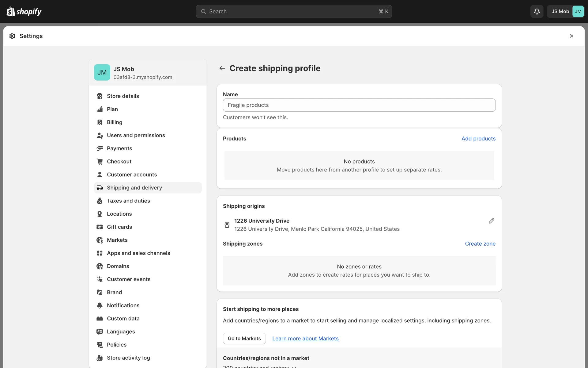The width and height of the screenshot is (588, 368).
Task: Focus the profile Name input field
Action: point(359,105)
